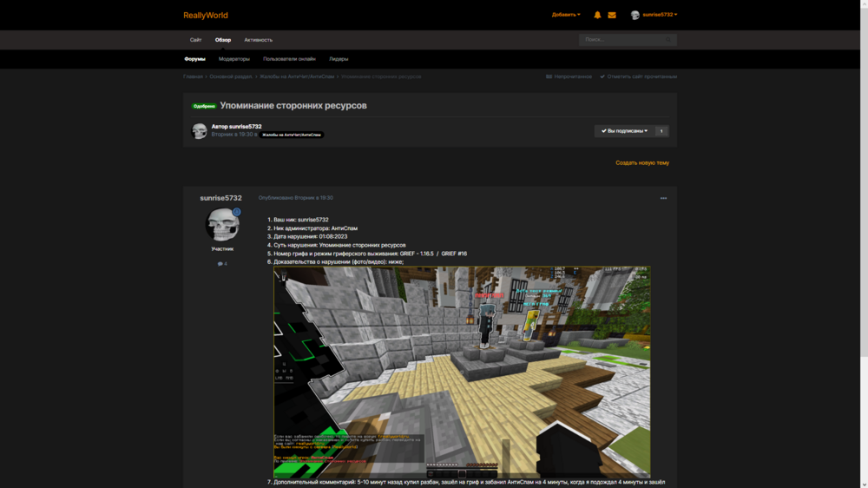Click the green Одобрено badge
This screenshot has height=488, width=868.
[204, 106]
